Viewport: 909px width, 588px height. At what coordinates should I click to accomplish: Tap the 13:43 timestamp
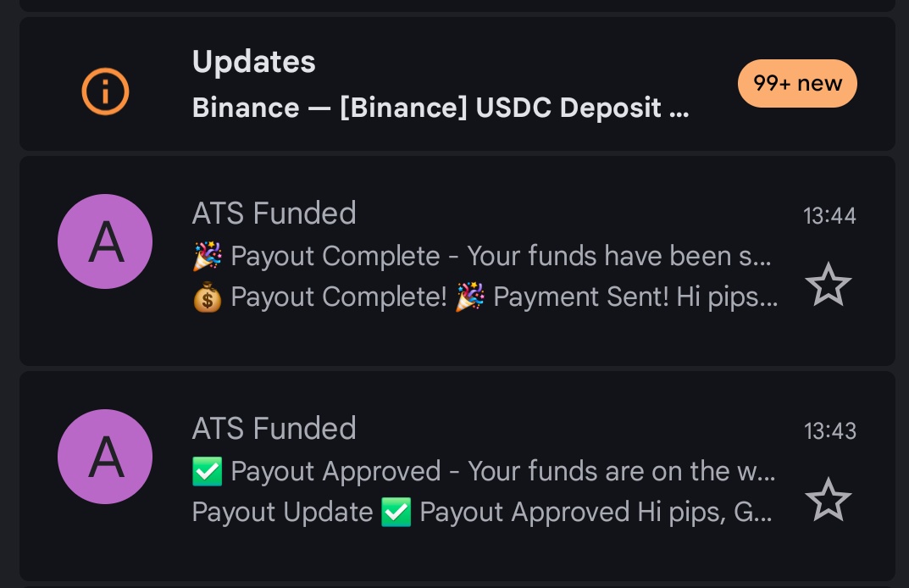(x=829, y=431)
